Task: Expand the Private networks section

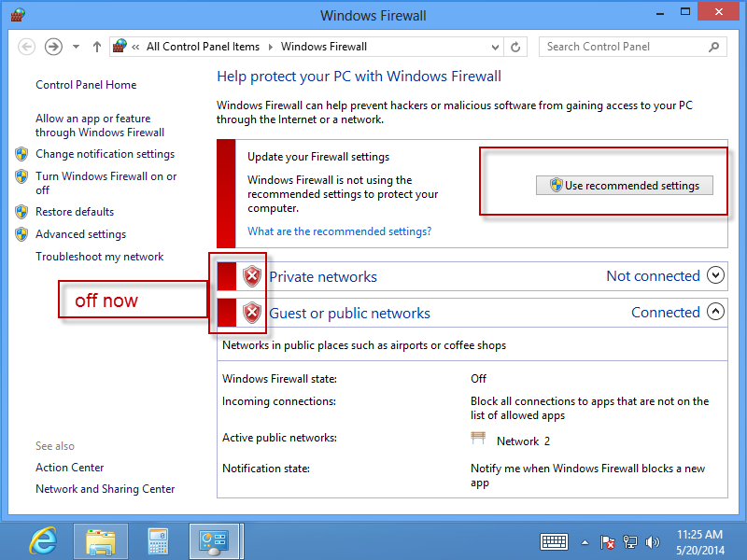Action: (715, 275)
